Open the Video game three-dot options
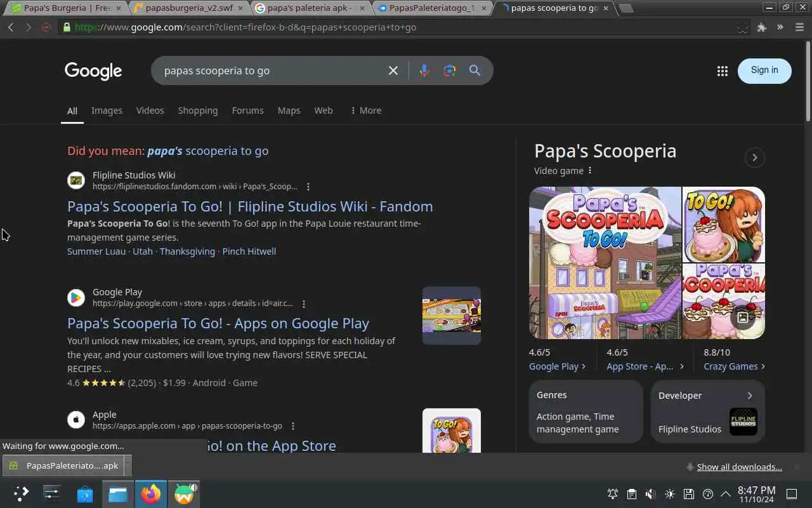 [x=590, y=170]
